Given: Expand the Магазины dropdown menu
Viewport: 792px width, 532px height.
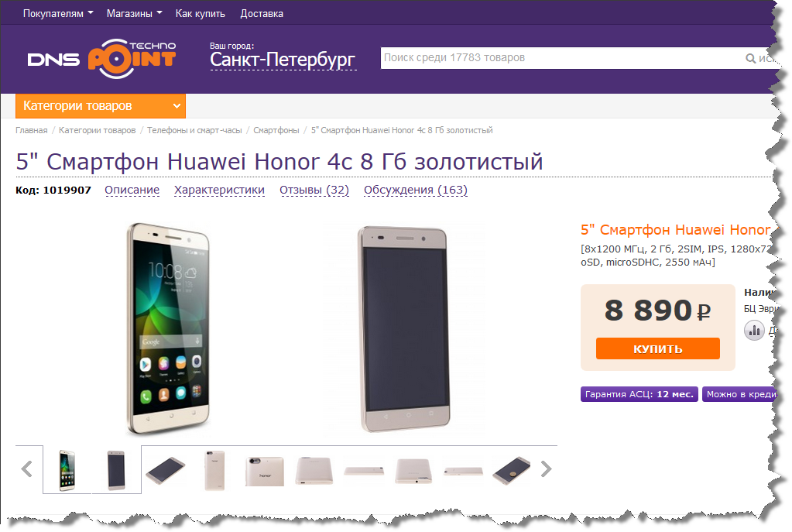Looking at the screenshot, I should click(135, 14).
